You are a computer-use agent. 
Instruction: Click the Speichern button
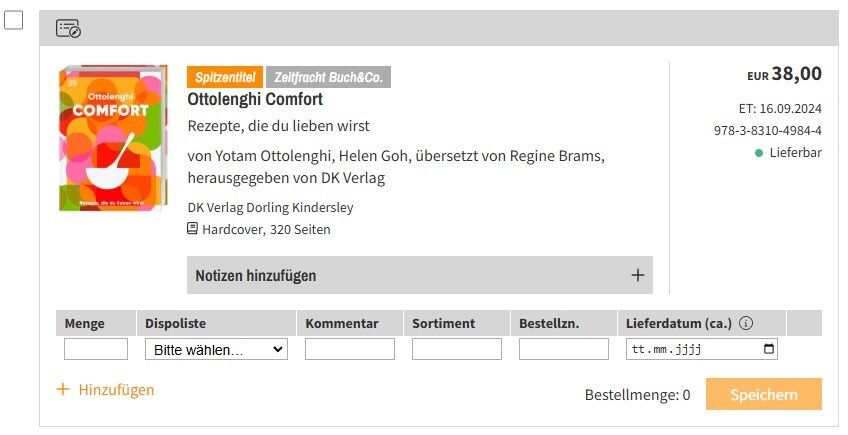764,394
